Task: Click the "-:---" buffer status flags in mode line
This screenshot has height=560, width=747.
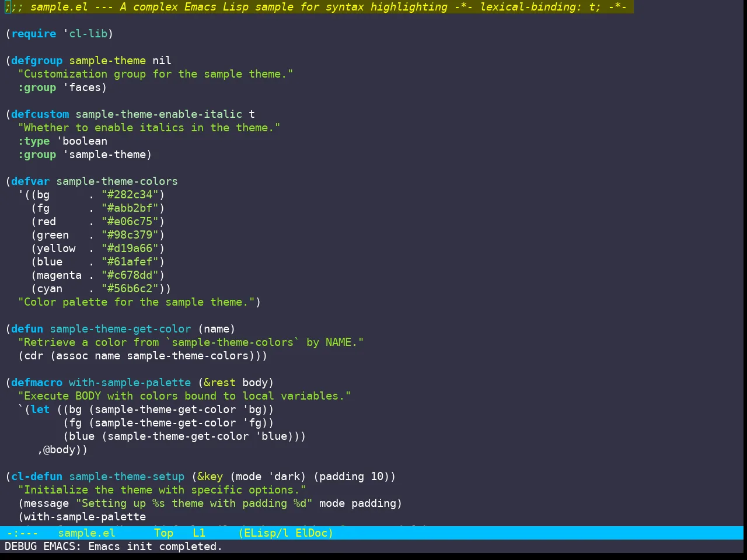Action: click(x=22, y=533)
